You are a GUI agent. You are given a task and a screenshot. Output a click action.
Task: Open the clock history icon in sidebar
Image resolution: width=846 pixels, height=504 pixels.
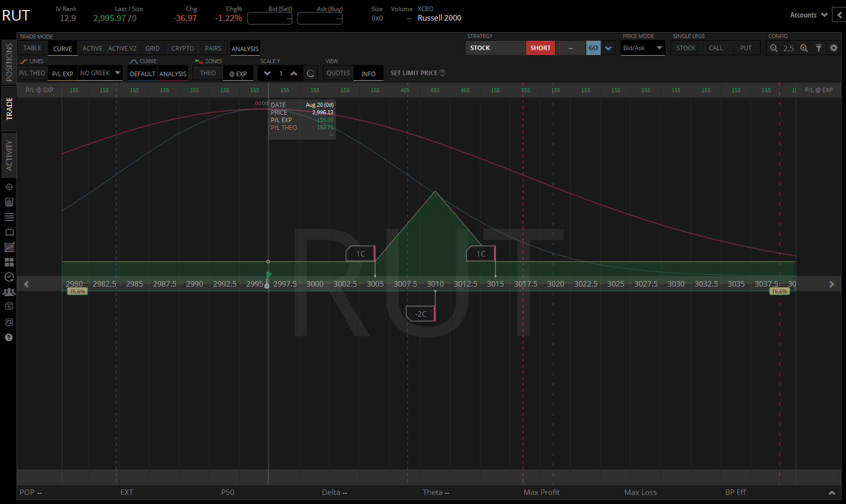tap(9, 277)
